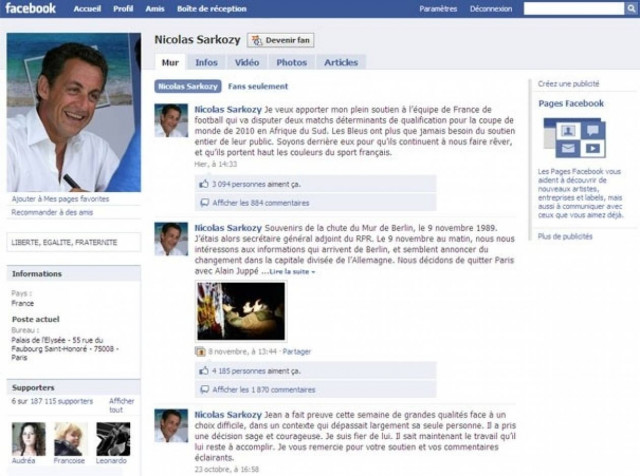This screenshot has height=476, width=640.
Task: Expand Lire la suite on Berlin post
Action: (x=292, y=271)
